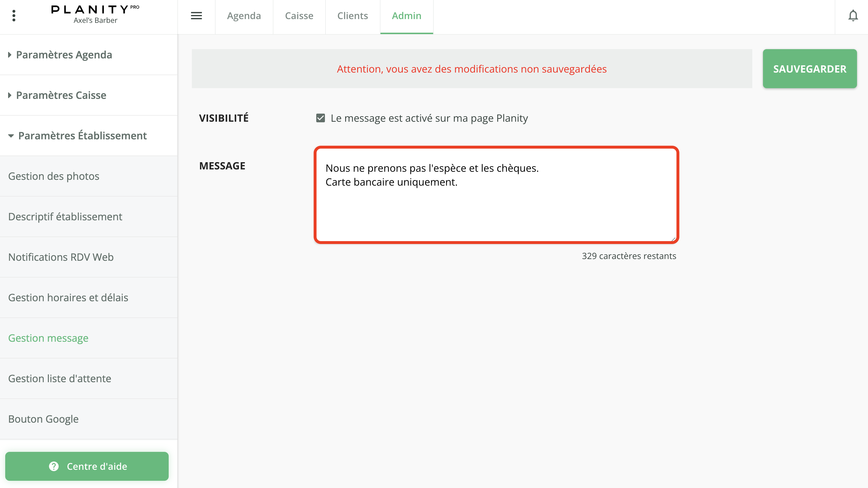The image size is (868, 488).
Task: Switch to the Caisse tab
Action: click(x=299, y=16)
